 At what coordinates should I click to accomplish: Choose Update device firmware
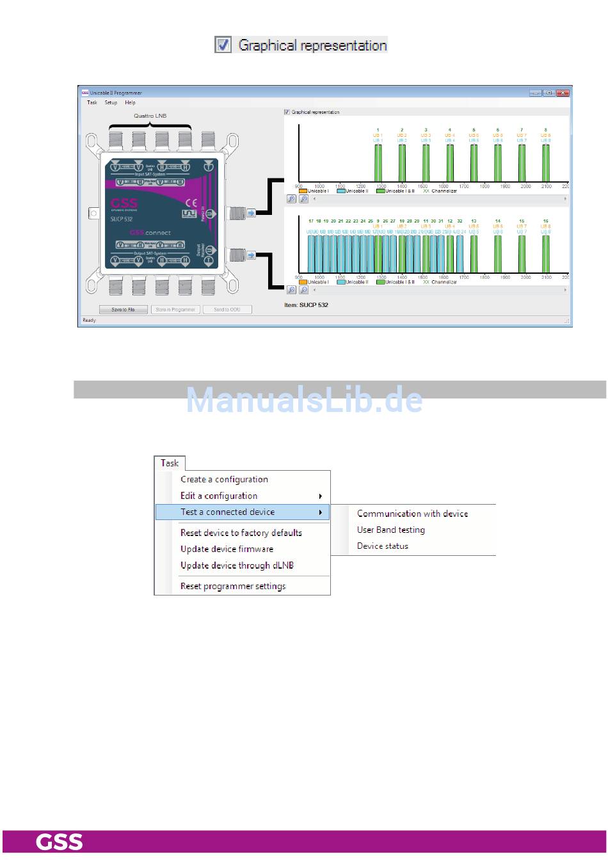pyautogui.click(x=227, y=549)
